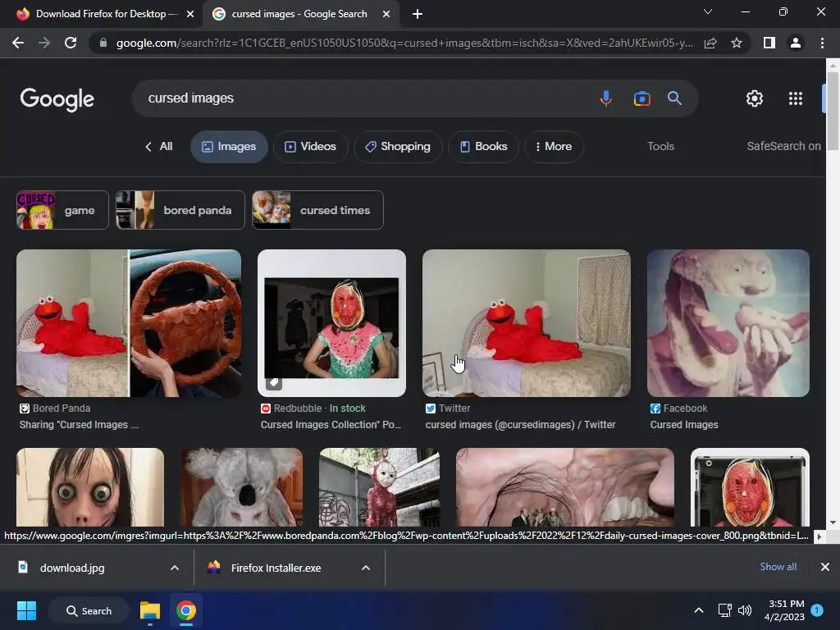Open the clock and date in taskbar
Screen dimensions: 840x630
(x=784, y=610)
